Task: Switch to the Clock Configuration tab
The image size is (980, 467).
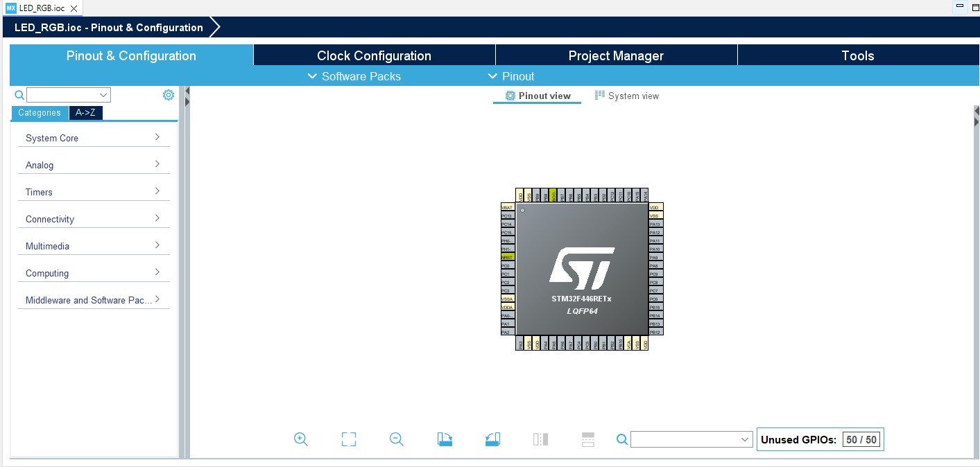Action: [374, 55]
